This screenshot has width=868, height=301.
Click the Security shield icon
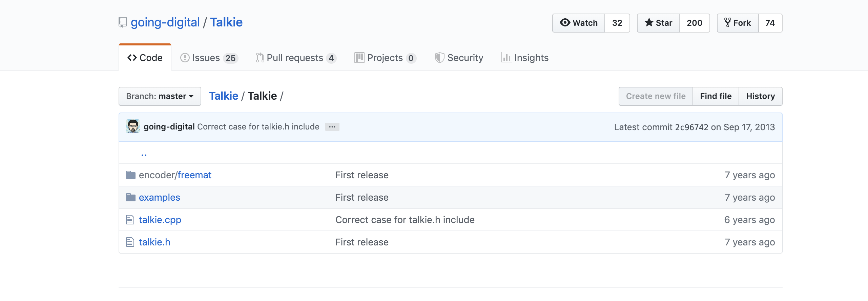439,58
